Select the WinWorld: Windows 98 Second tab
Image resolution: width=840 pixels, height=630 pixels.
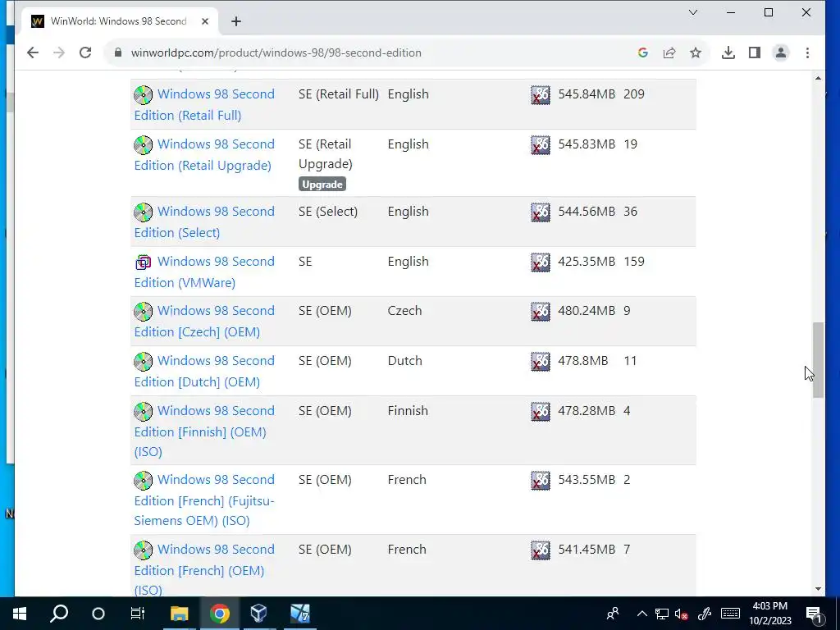[x=119, y=21]
